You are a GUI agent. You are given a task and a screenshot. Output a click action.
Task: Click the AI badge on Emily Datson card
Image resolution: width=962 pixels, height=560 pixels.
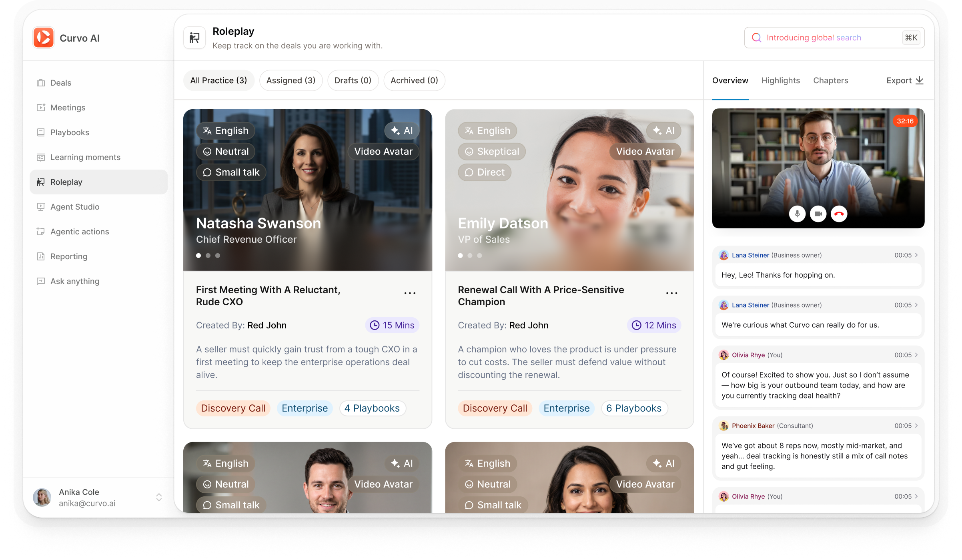pyautogui.click(x=664, y=131)
